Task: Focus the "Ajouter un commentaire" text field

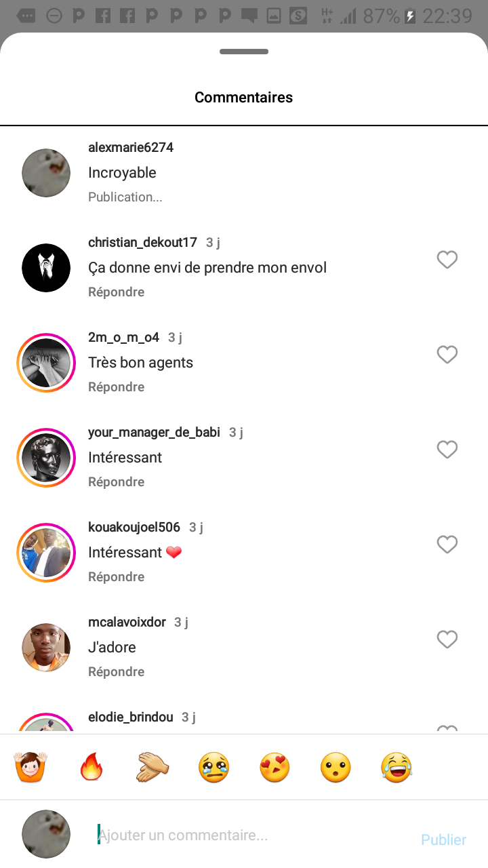Action: point(251,835)
